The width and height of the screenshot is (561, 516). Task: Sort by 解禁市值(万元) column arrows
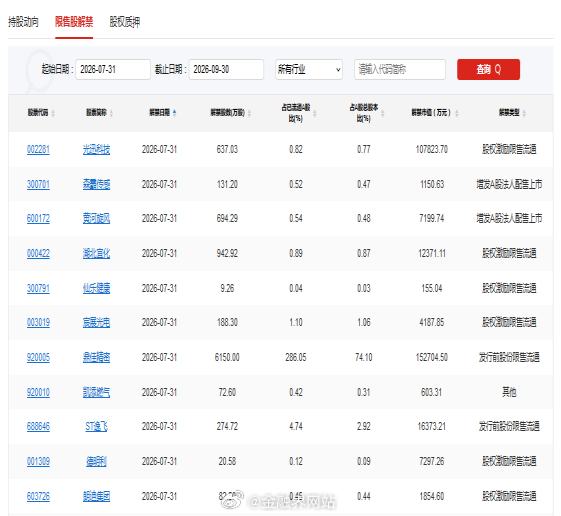457,113
